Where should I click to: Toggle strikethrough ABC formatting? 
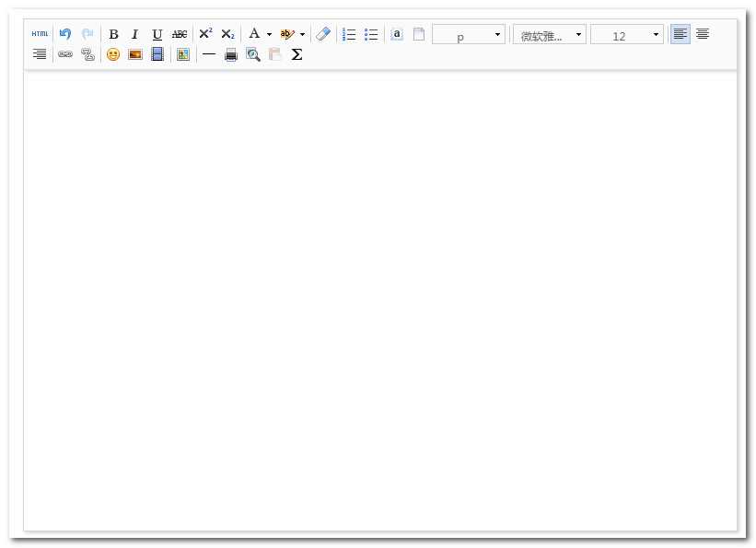180,34
